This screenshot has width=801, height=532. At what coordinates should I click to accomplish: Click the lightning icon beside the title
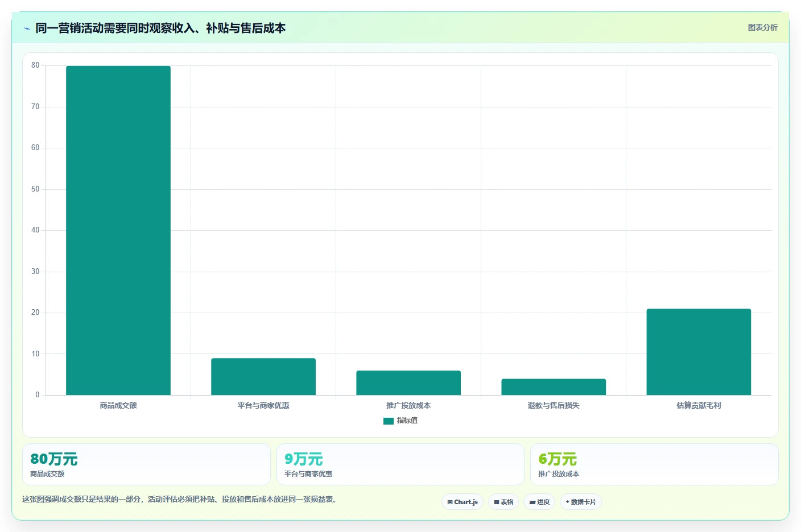coord(27,28)
